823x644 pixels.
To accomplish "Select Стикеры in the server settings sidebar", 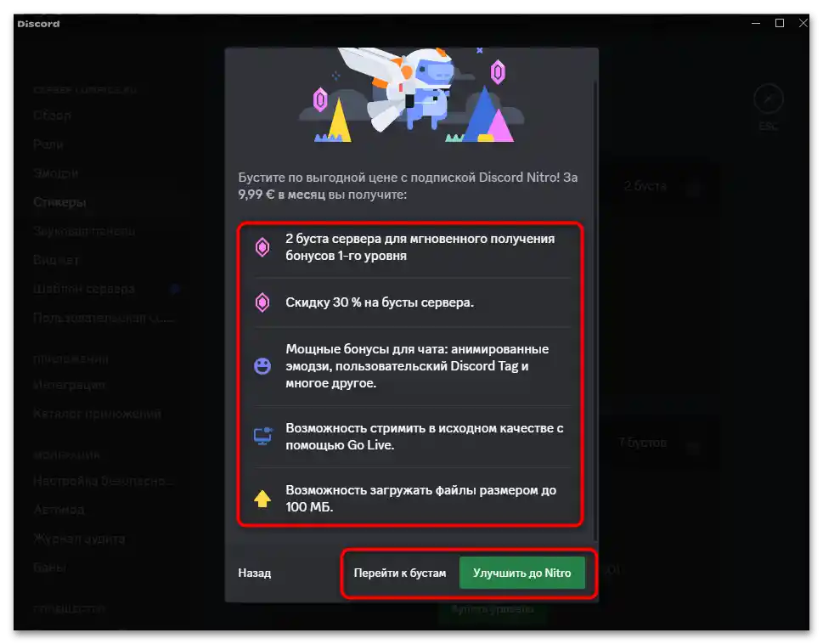I will pyautogui.click(x=59, y=202).
